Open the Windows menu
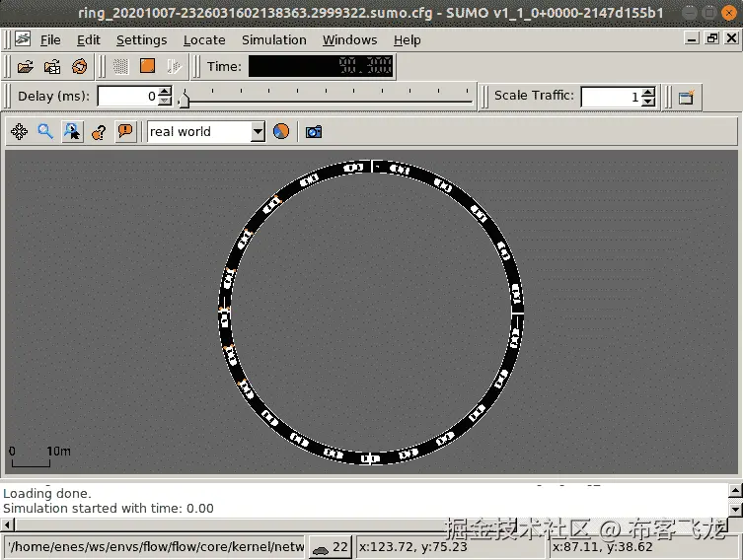Screen dimensions: 743x560 (x=349, y=40)
